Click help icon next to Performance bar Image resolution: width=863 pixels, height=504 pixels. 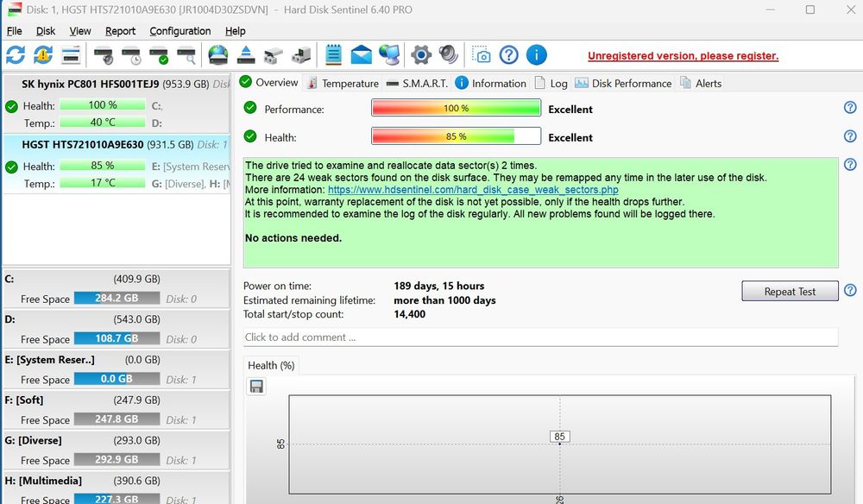tap(850, 108)
